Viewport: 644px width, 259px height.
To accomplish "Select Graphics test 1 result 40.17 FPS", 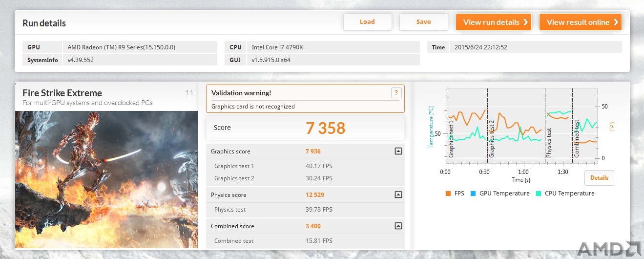I will [x=319, y=166].
